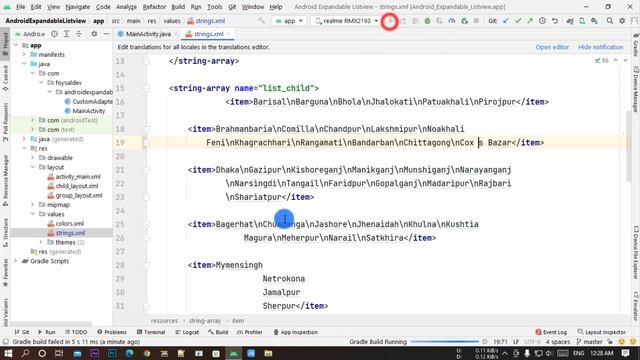
Task: Open Chrome from the taskbar
Action: (x=147, y=353)
